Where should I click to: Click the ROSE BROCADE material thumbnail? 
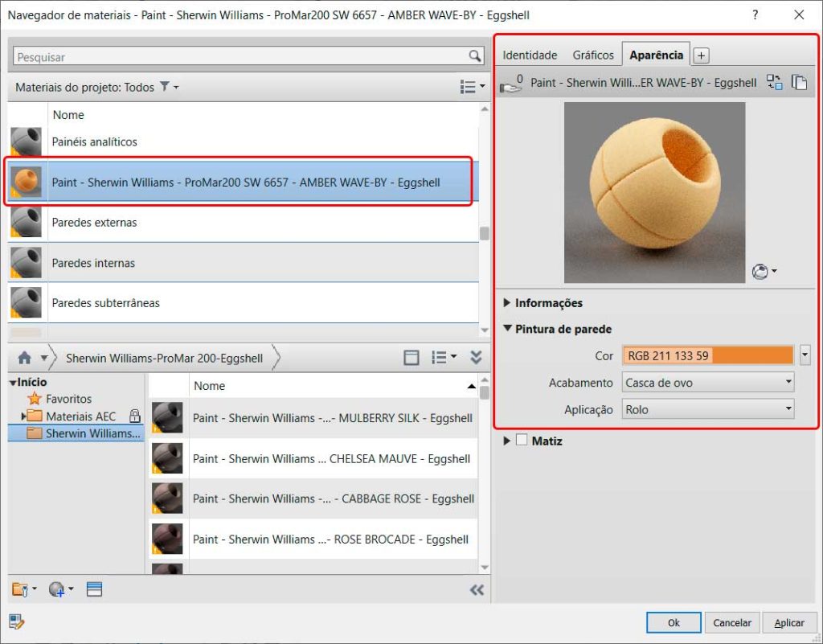point(167,539)
